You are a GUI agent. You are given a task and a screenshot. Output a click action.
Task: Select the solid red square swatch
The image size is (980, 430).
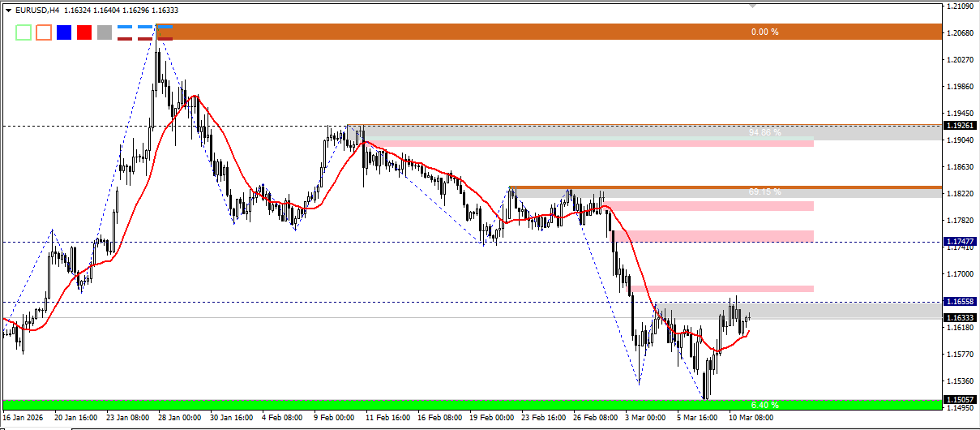coord(84,32)
